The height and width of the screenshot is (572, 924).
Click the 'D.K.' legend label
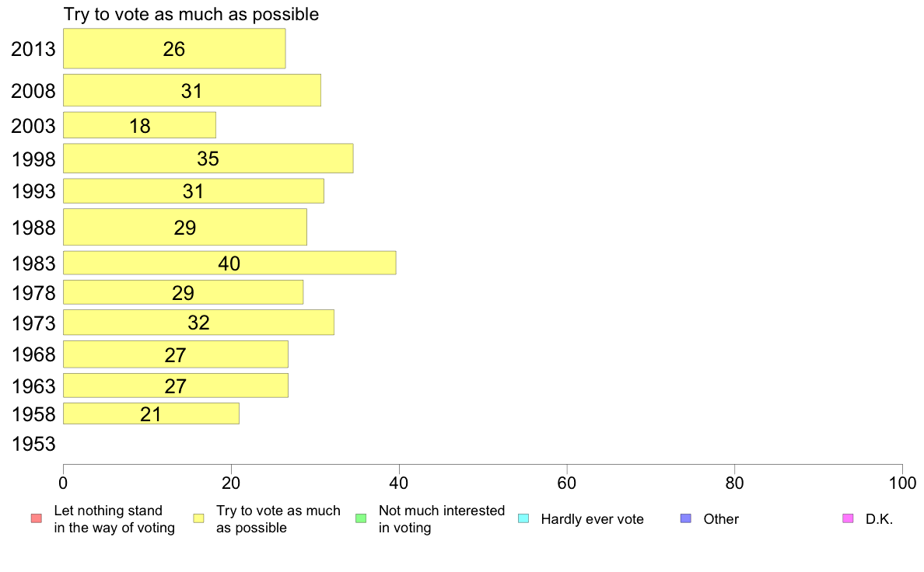[x=879, y=519]
